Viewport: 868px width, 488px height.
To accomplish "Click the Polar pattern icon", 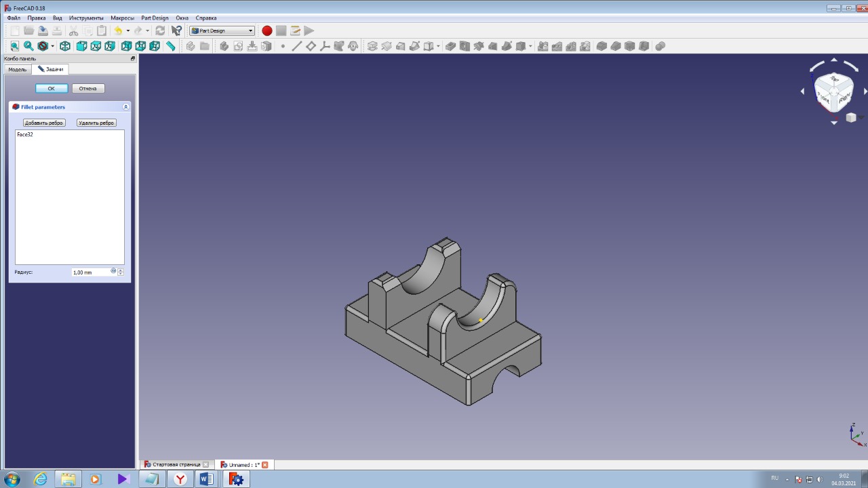I will pos(571,46).
